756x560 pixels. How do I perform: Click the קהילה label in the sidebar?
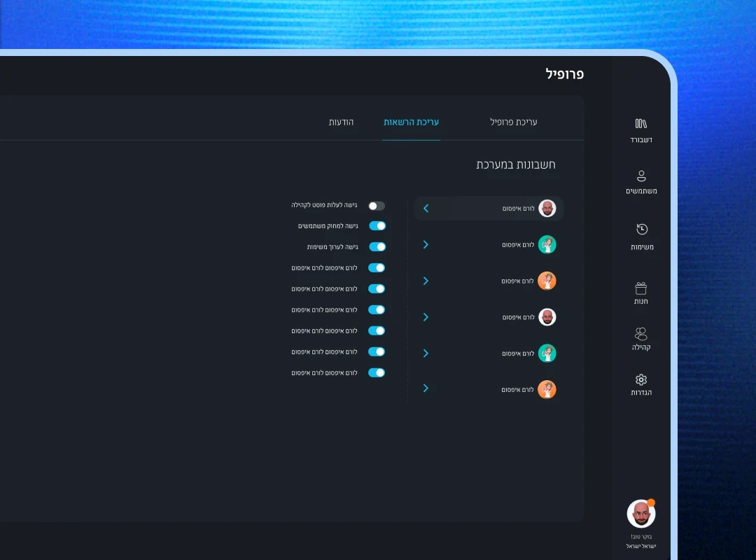pyautogui.click(x=641, y=347)
